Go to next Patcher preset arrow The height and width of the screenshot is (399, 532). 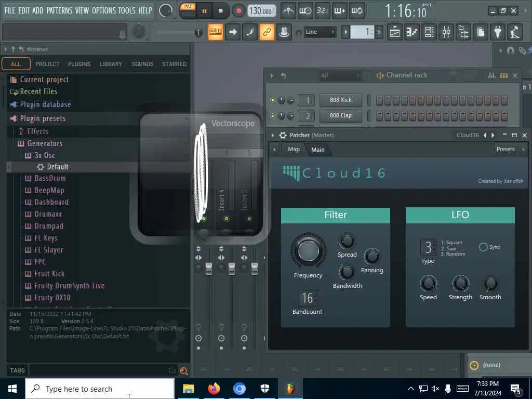493,136
